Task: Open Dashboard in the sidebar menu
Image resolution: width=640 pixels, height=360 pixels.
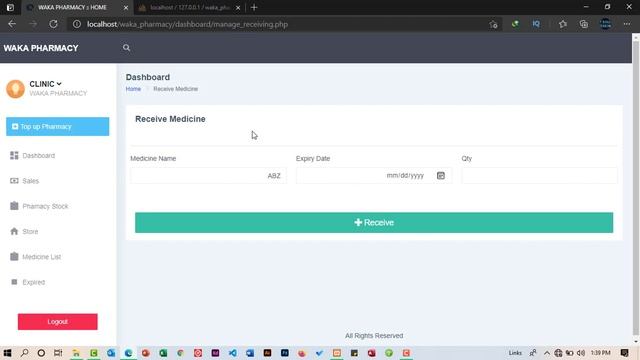Action: tap(38, 156)
